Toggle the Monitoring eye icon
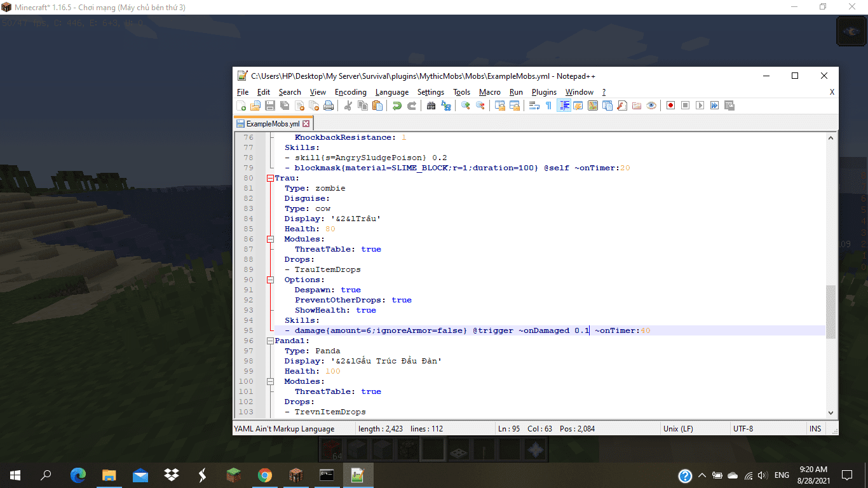The image size is (868, 488). (x=651, y=105)
